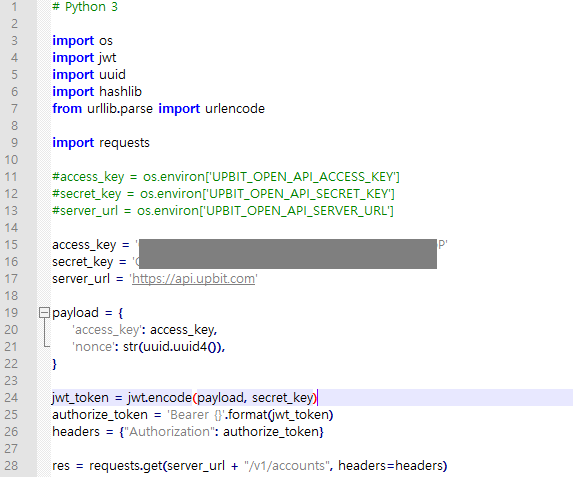
Task: Click line number 28 in gutter
Action: click(11, 466)
